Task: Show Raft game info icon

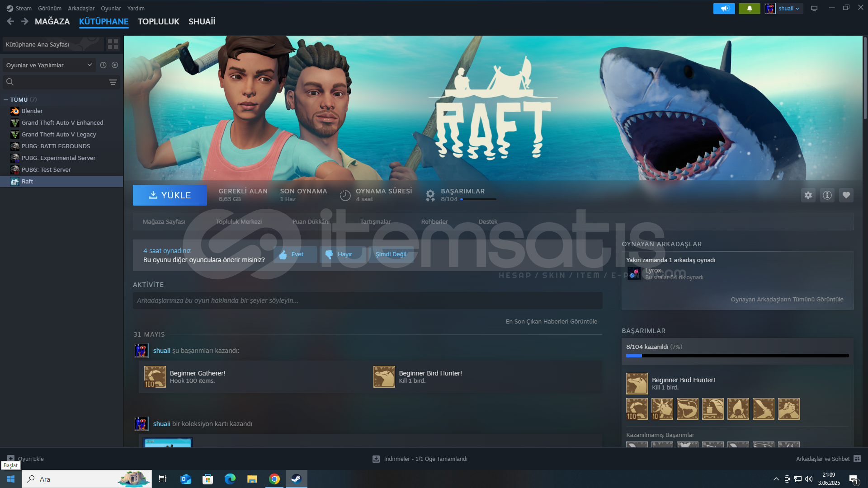Action: pos(827,195)
